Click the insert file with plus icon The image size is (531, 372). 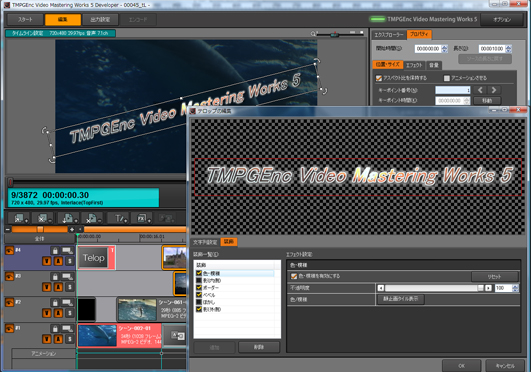pyautogui.click(x=69, y=219)
